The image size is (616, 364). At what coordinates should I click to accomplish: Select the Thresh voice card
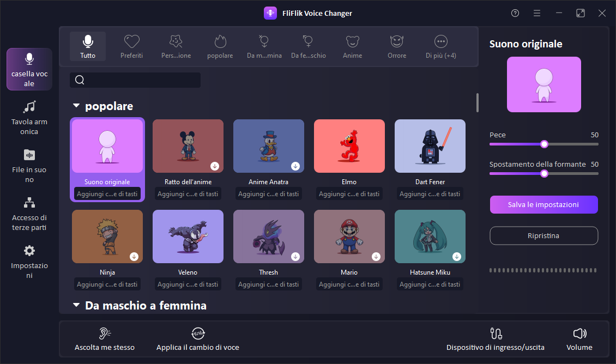[x=269, y=236]
